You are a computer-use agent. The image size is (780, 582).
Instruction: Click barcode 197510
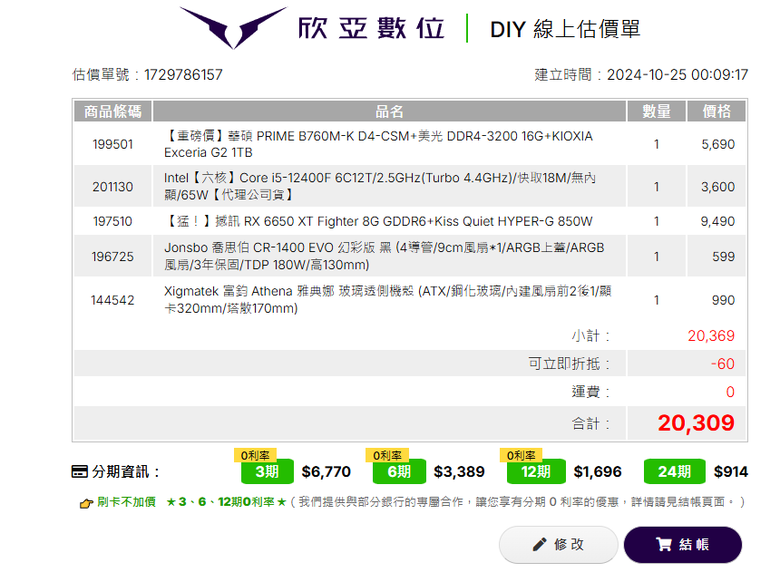113,221
